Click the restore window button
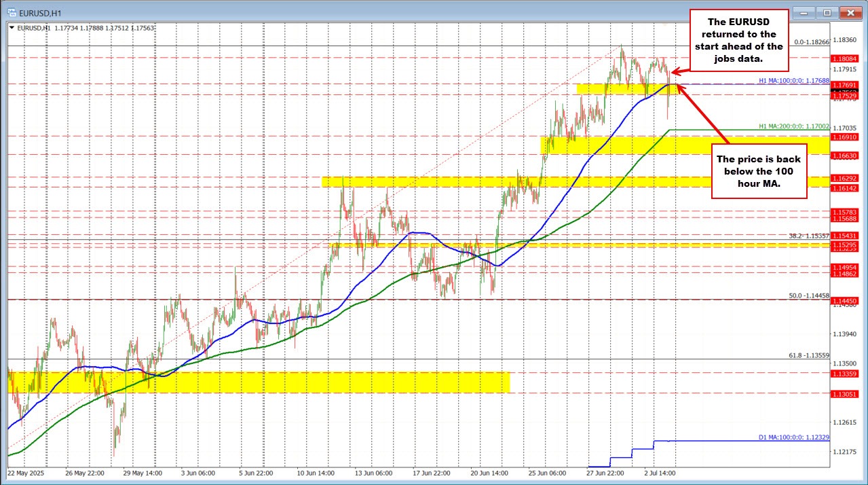 click(x=826, y=12)
